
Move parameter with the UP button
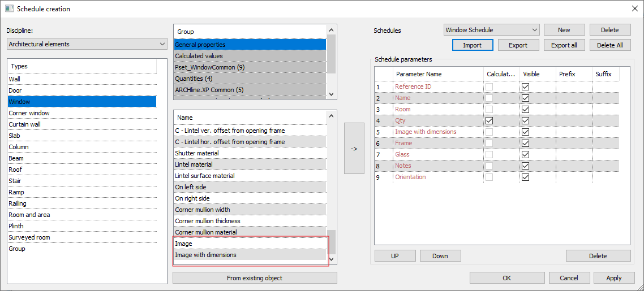[x=394, y=256]
